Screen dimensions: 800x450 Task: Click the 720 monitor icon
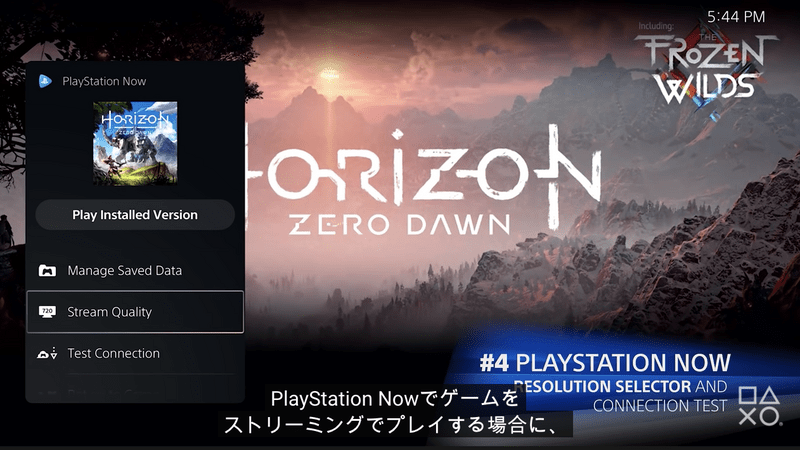[x=47, y=311]
